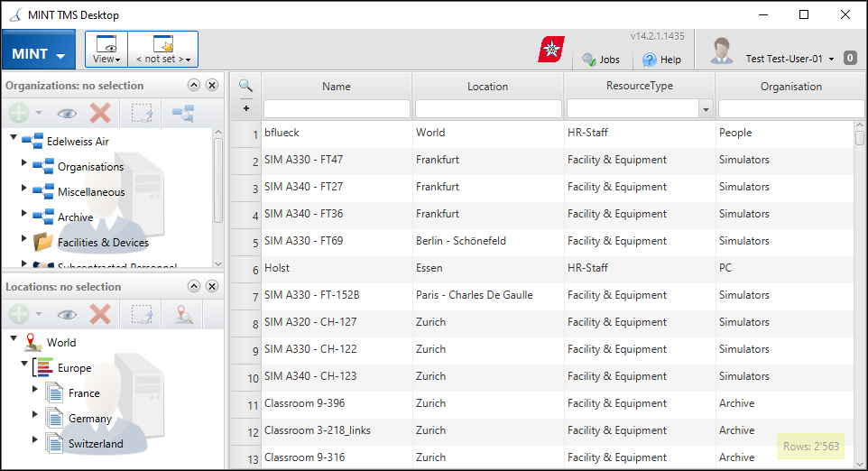Sort by the Organisation column header
The width and height of the screenshot is (868, 471).
coord(791,87)
